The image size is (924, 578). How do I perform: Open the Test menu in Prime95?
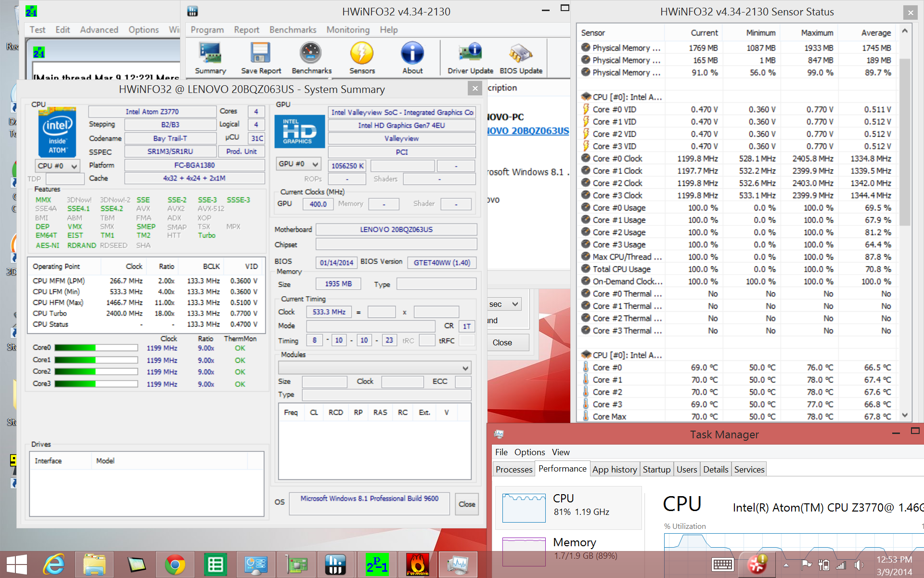pyautogui.click(x=37, y=30)
